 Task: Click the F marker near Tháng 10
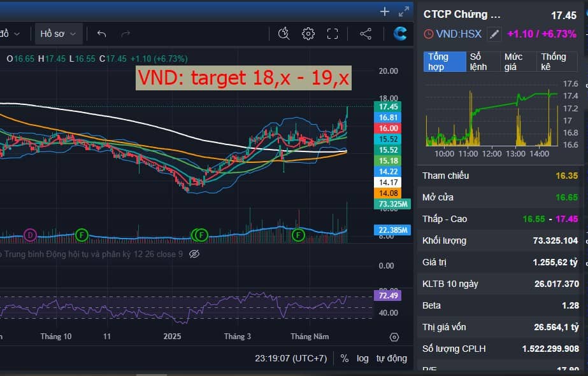[x=82, y=235]
